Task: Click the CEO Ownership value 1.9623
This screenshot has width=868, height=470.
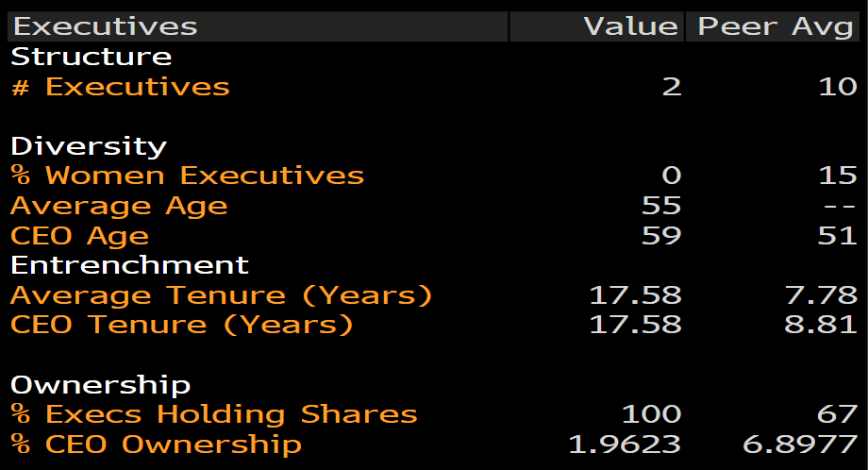Action: pyautogui.click(x=626, y=445)
